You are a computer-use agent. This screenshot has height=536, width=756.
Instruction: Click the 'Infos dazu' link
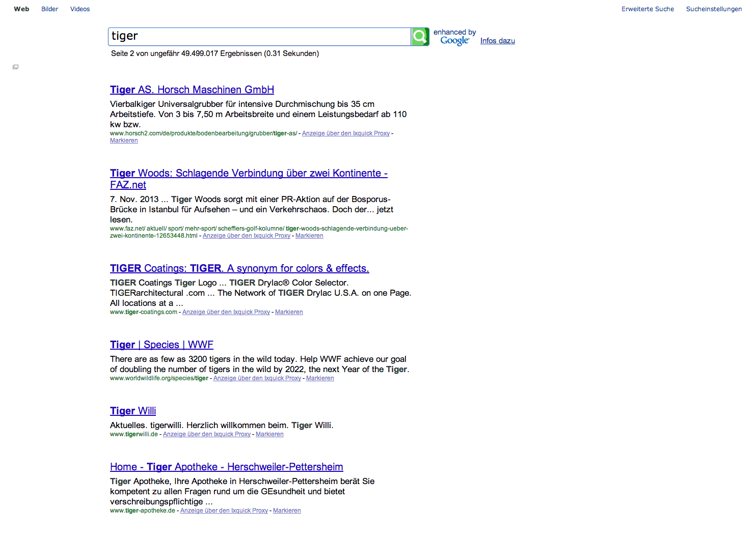coord(498,41)
